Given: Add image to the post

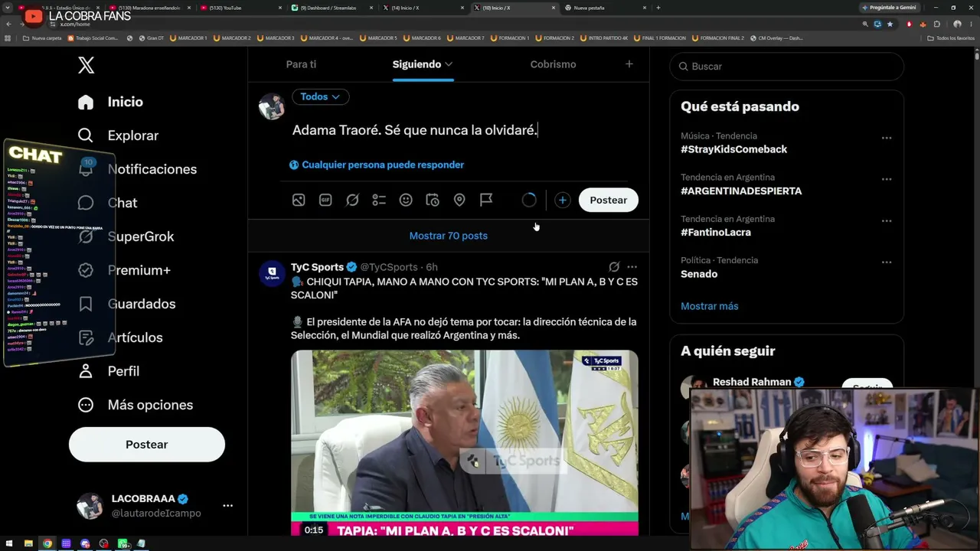Looking at the screenshot, I should [299, 200].
